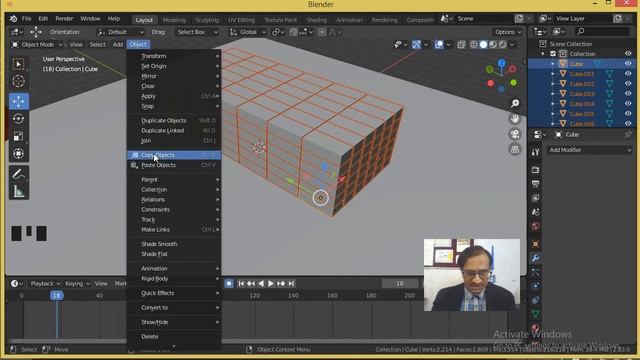Switch to the Modeling workspace tab
This screenshot has width=640, height=360.
pos(174,20)
